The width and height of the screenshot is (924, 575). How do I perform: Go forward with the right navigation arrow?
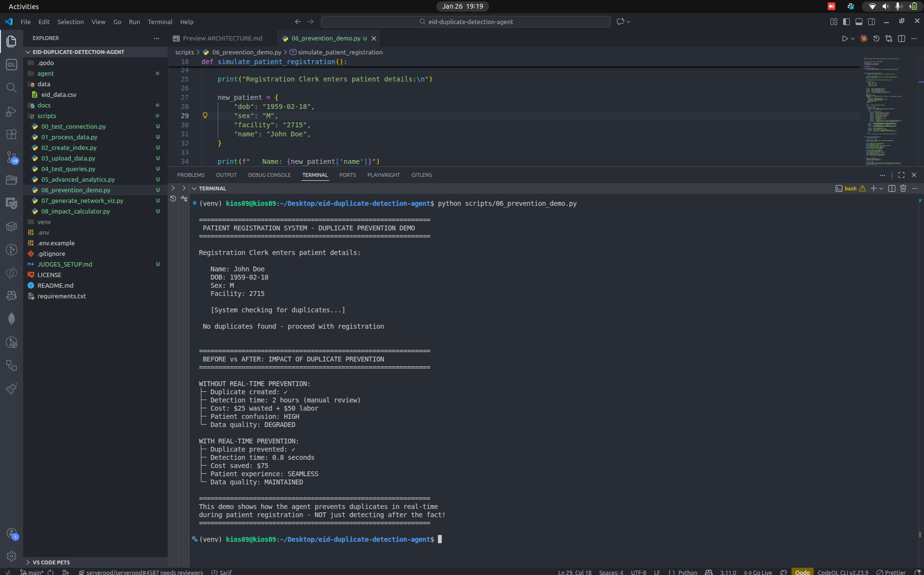click(311, 22)
